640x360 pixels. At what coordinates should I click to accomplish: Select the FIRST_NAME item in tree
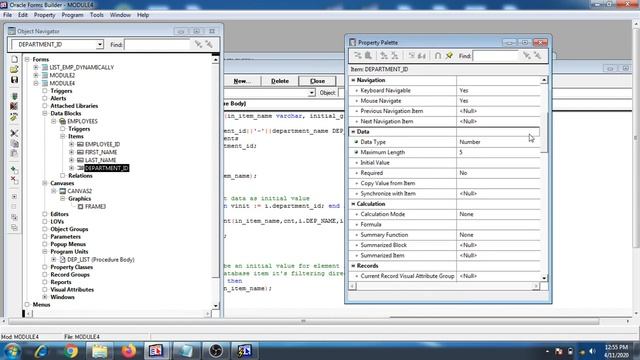(x=101, y=152)
